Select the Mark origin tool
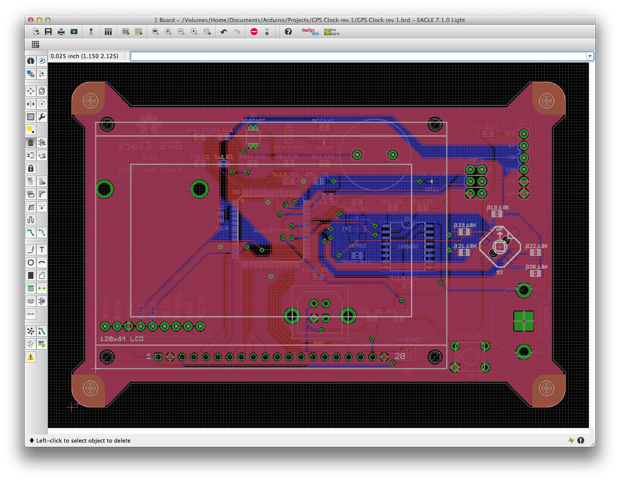620x481 pixels. (42, 74)
